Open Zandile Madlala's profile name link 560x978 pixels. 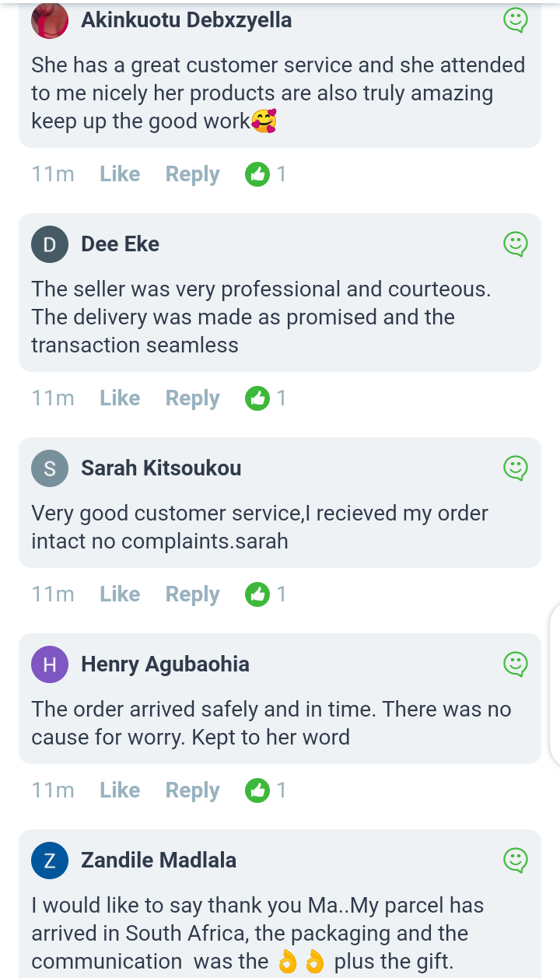(159, 860)
